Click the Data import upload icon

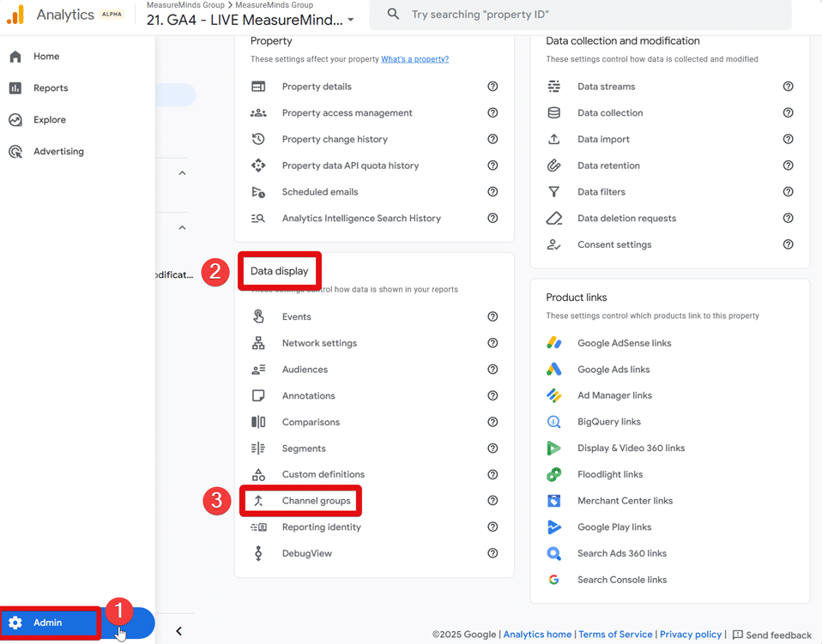click(554, 139)
